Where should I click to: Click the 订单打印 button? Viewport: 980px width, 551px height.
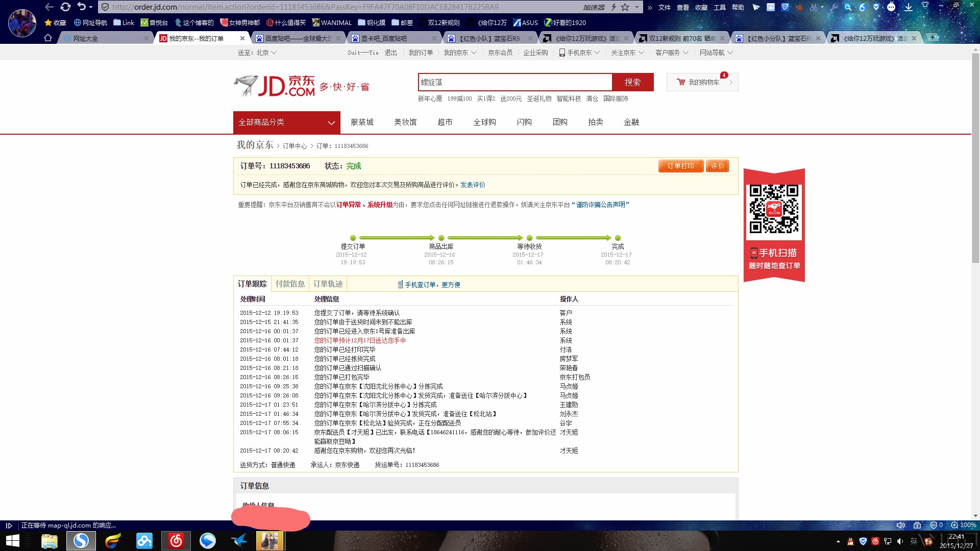[681, 166]
